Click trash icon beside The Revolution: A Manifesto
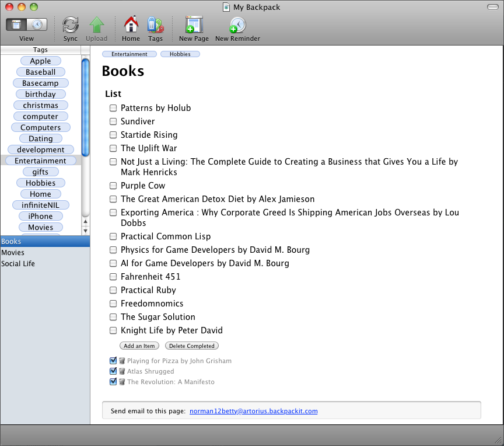 [x=122, y=382]
